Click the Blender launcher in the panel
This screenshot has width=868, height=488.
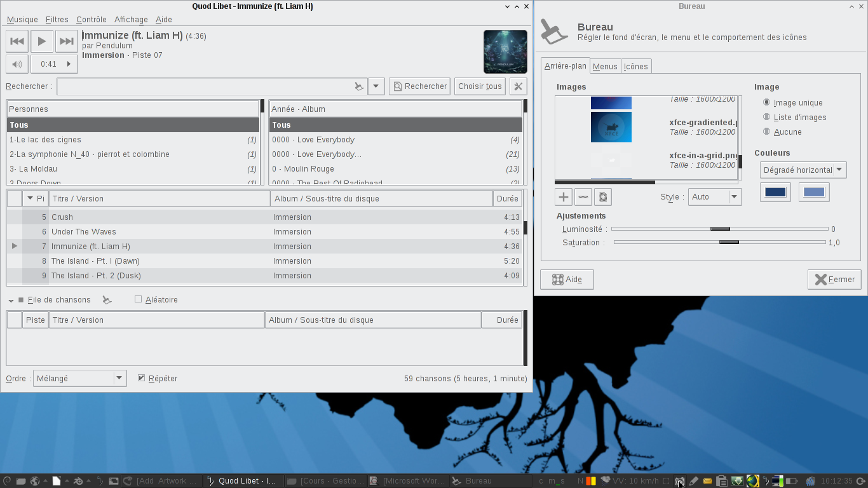78,481
